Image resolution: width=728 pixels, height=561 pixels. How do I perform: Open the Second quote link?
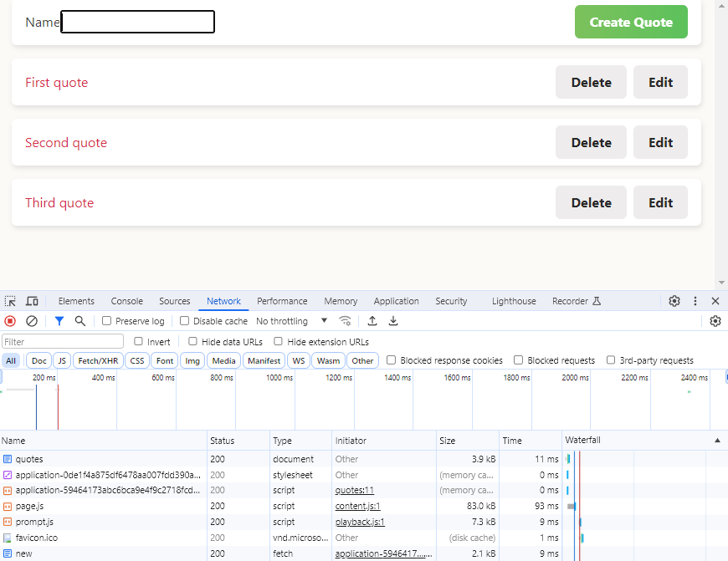(x=66, y=143)
